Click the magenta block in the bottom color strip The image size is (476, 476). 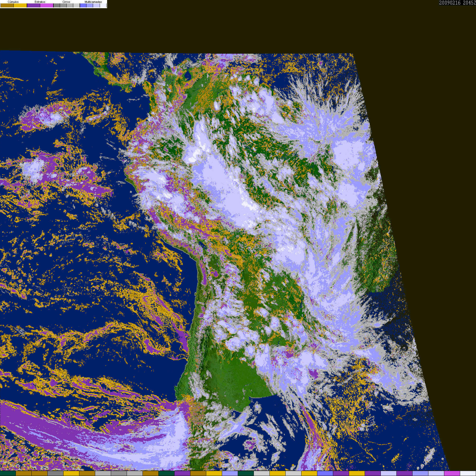(452, 473)
